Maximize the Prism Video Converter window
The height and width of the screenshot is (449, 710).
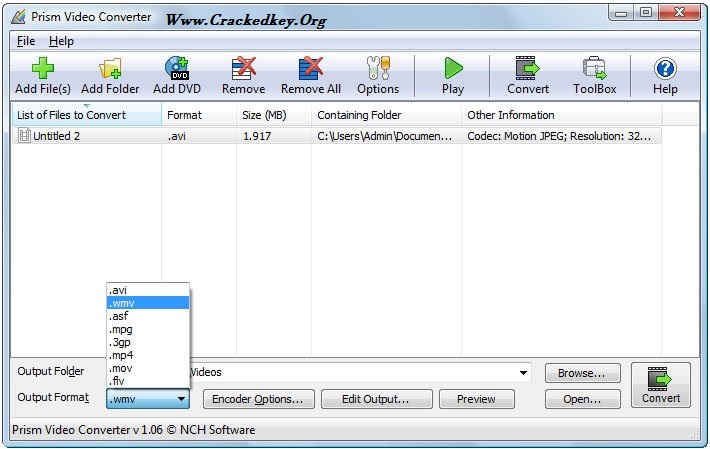(646, 13)
